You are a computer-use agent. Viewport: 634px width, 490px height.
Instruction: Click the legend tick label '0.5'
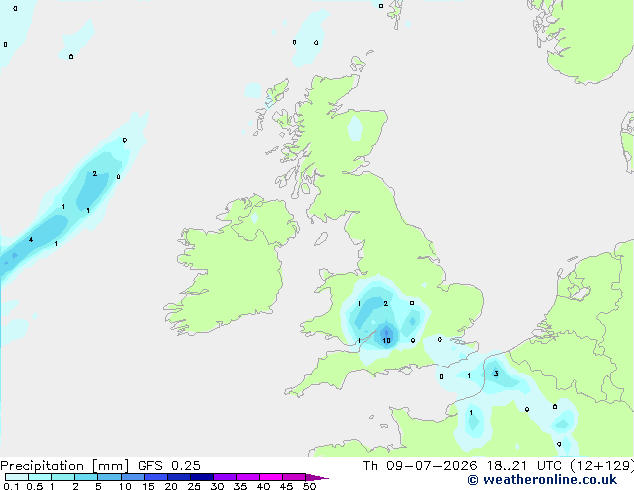[35, 486]
